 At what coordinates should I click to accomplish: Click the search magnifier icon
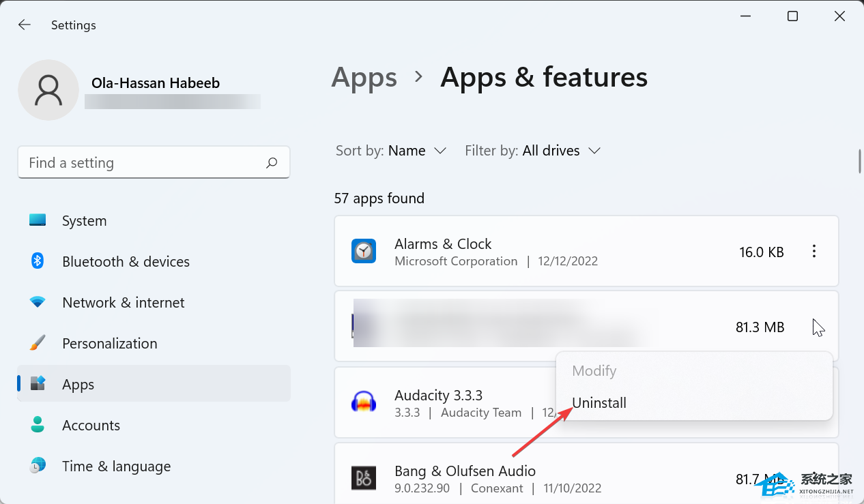pos(272,163)
